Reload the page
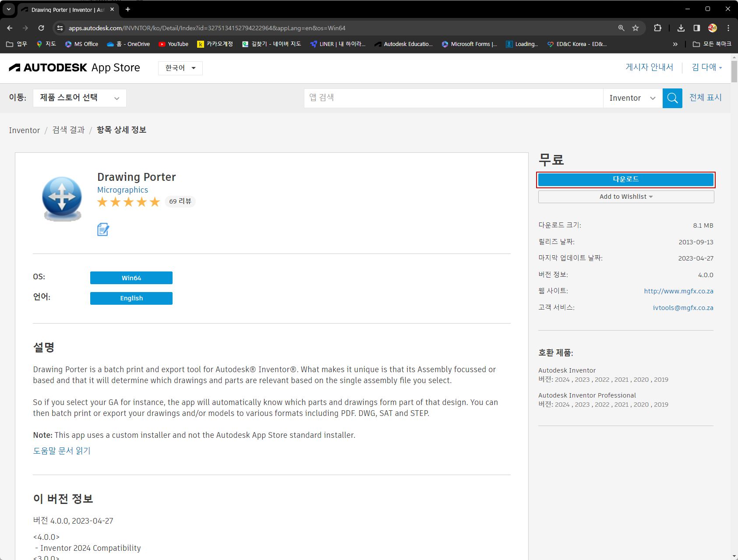 pyautogui.click(x=41, y=28)
